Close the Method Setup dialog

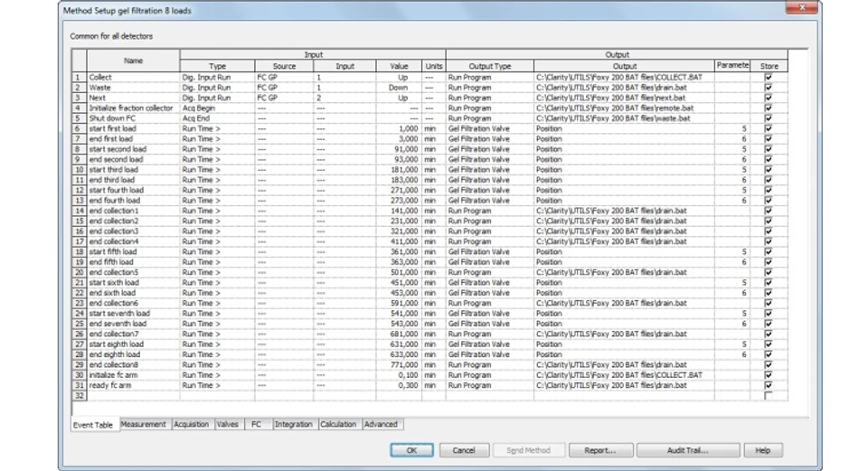(x=802, y=8)
